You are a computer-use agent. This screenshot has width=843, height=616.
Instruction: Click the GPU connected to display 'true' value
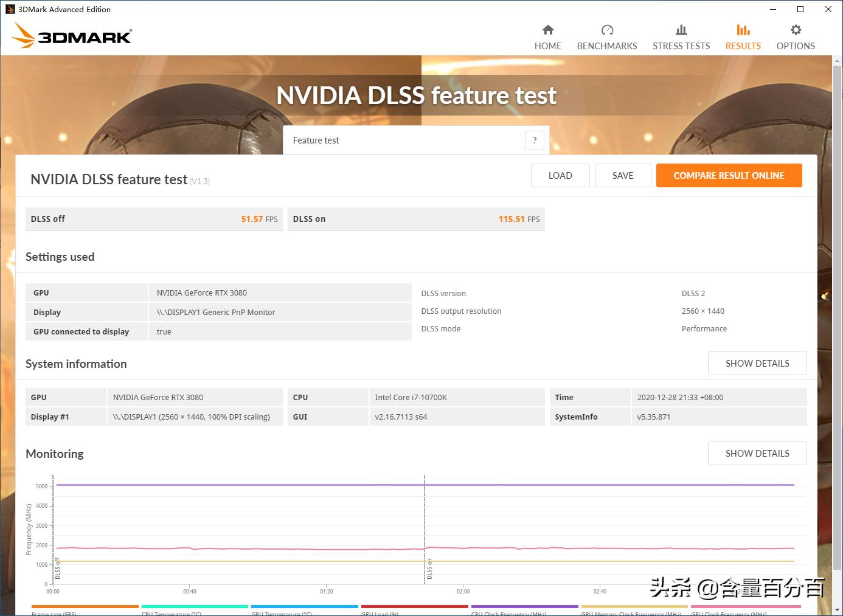(164, 331)
